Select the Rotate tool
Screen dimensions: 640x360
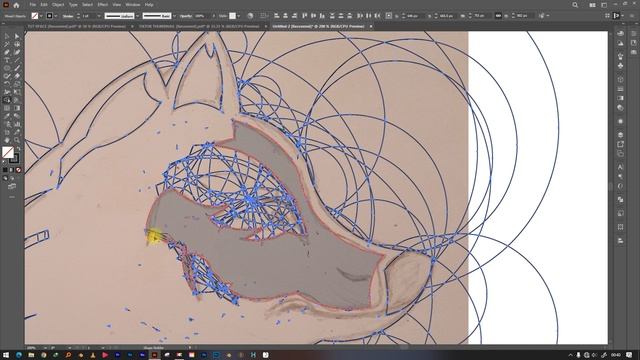coord(7,84)
